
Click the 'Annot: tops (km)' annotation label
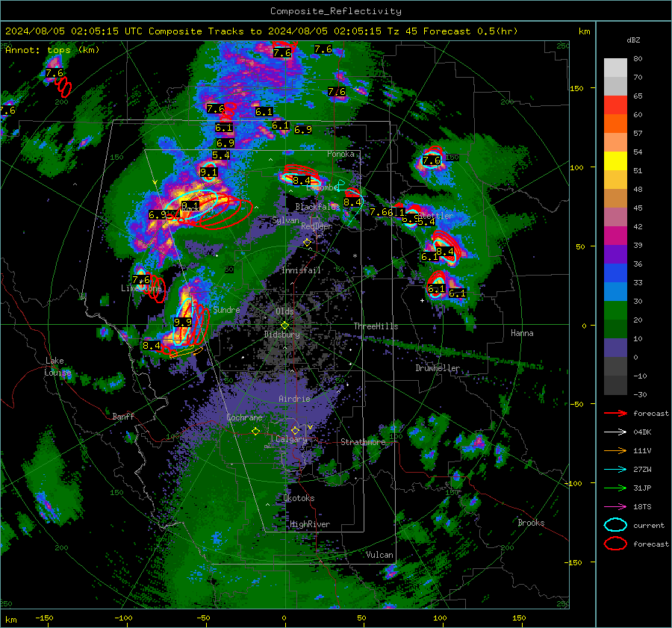(x=52, y=50)
